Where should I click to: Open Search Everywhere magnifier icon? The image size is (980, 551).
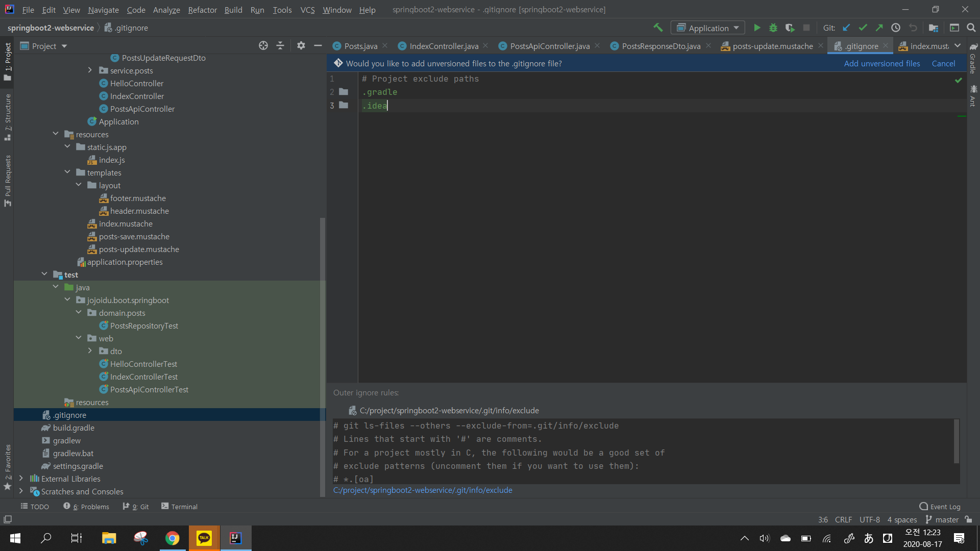click(971, 28)
